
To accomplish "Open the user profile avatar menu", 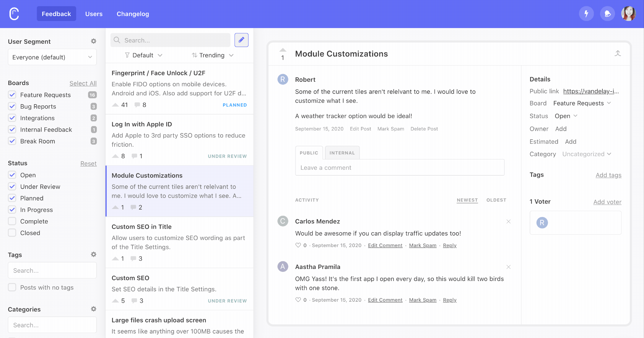I will coord(628,14).
